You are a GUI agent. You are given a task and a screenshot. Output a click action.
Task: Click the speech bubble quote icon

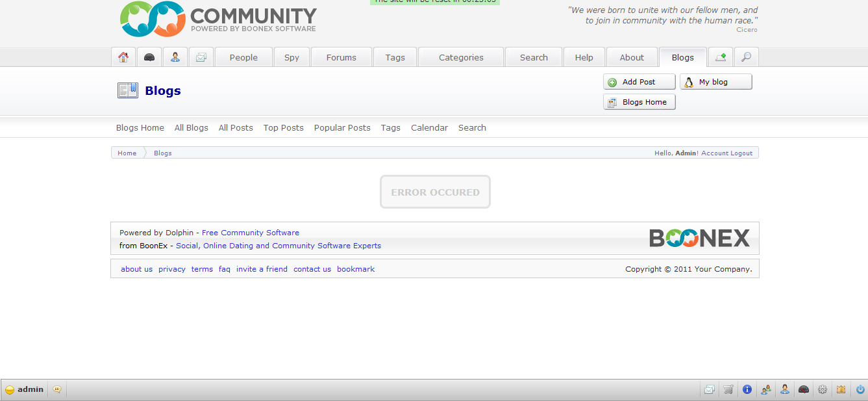[57, 389]
